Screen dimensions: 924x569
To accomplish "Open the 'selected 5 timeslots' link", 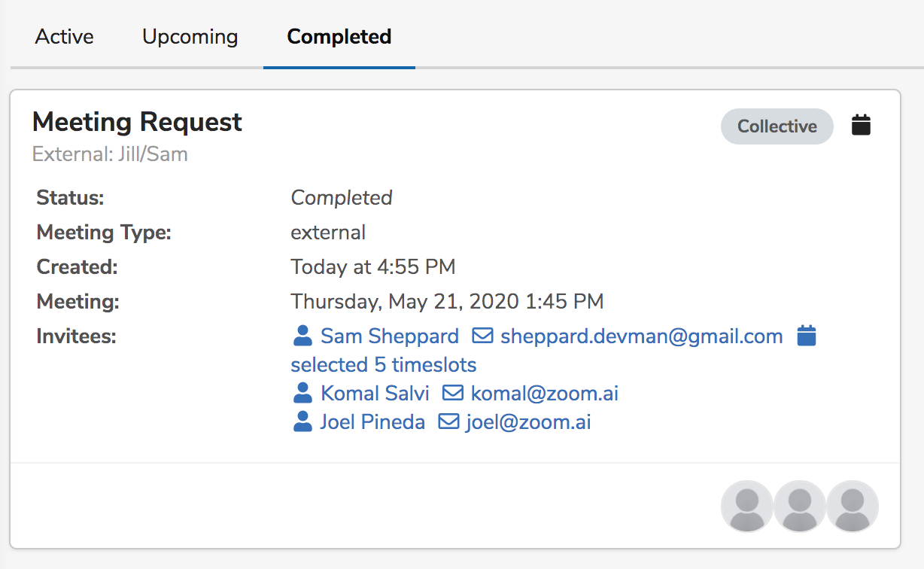I will tap(384, 364).
